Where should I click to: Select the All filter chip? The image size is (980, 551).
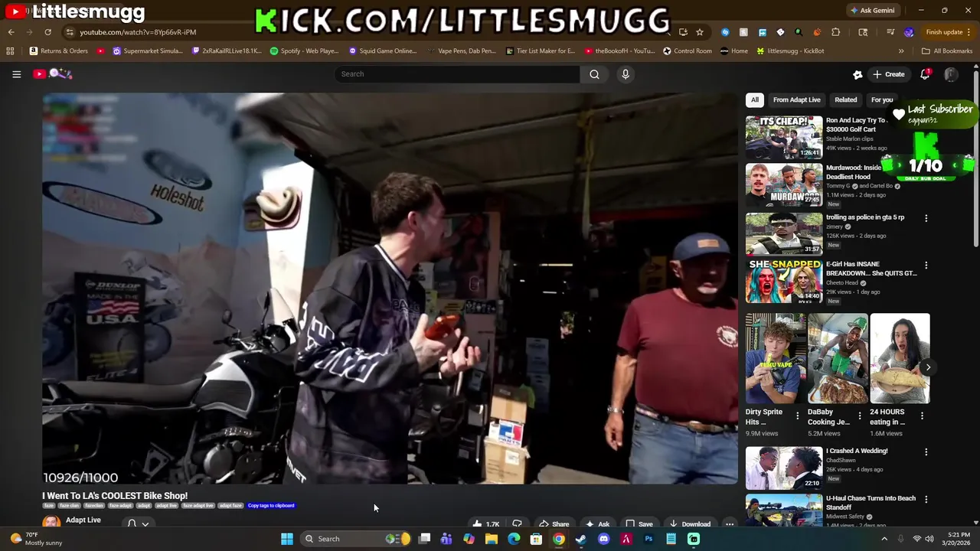point(755,99)
